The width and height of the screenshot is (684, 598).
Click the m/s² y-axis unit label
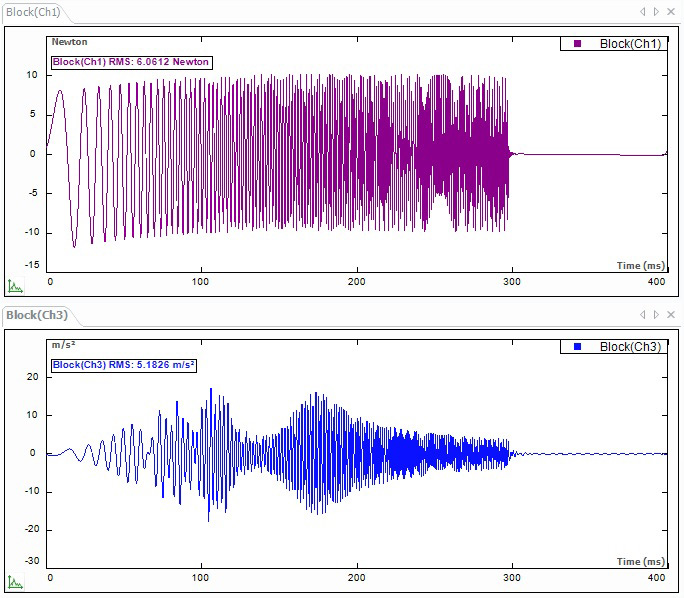tap(64, 345)
